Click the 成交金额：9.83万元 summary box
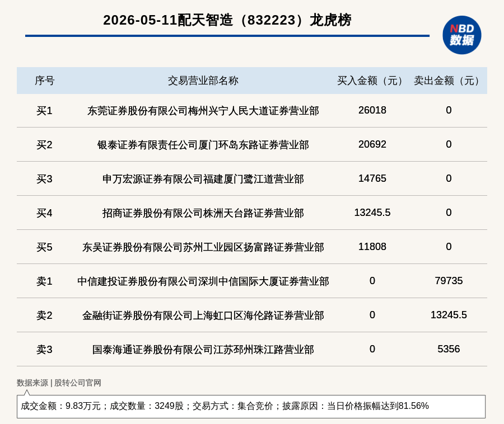Viewport: 504px width, 424px height. click(251, 406)
